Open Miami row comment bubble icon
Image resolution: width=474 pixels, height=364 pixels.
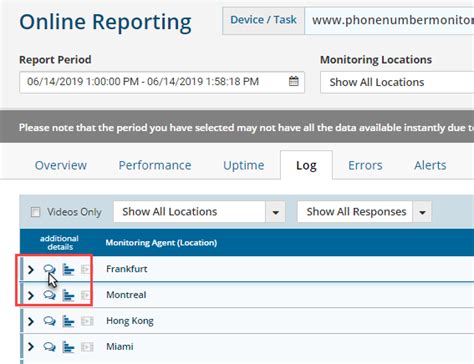[x=49, y=347]
